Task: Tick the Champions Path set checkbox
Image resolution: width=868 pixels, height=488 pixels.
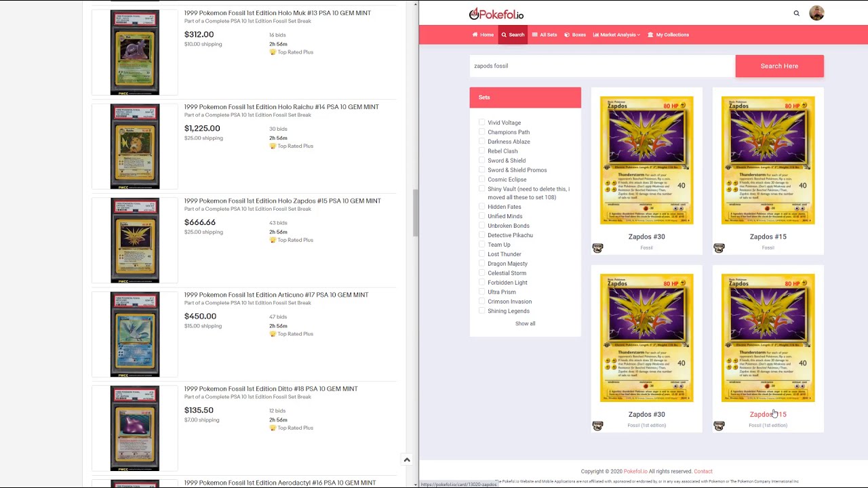Action: tap(482, 132)
